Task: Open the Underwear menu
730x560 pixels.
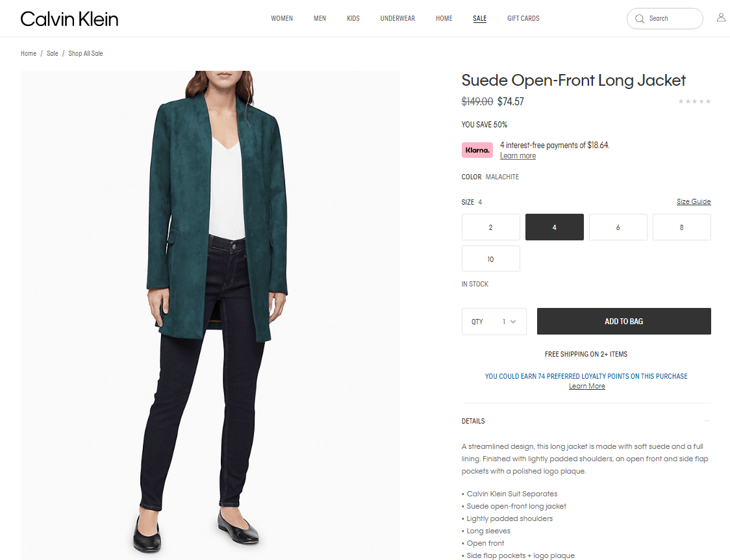Action: pos(397,19)
